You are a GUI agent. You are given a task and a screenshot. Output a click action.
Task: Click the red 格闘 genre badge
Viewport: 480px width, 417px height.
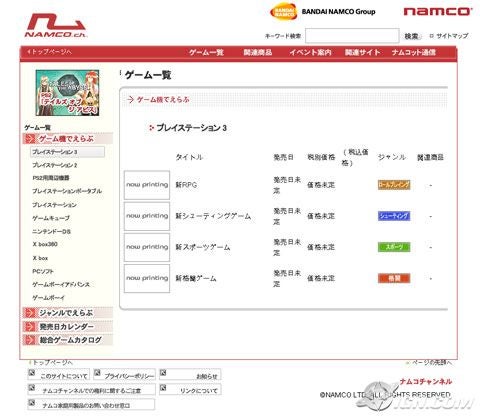(394, 278)
